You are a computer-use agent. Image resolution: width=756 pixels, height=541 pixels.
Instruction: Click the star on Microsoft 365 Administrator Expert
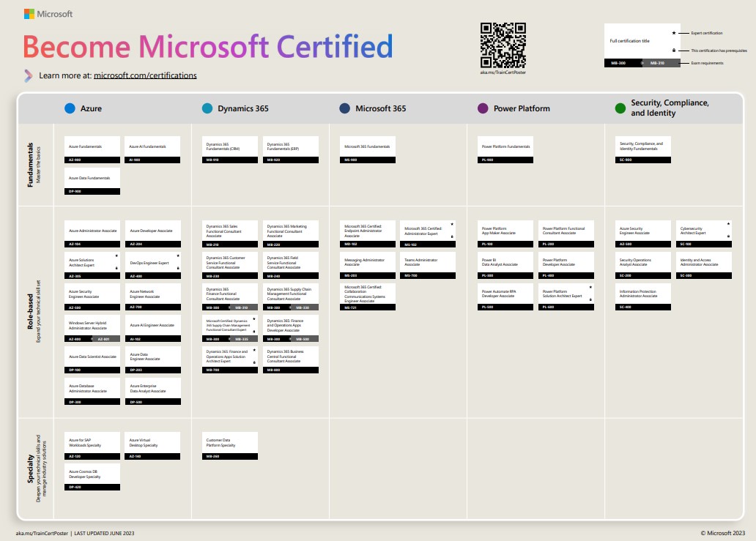[x=452, y=225]
